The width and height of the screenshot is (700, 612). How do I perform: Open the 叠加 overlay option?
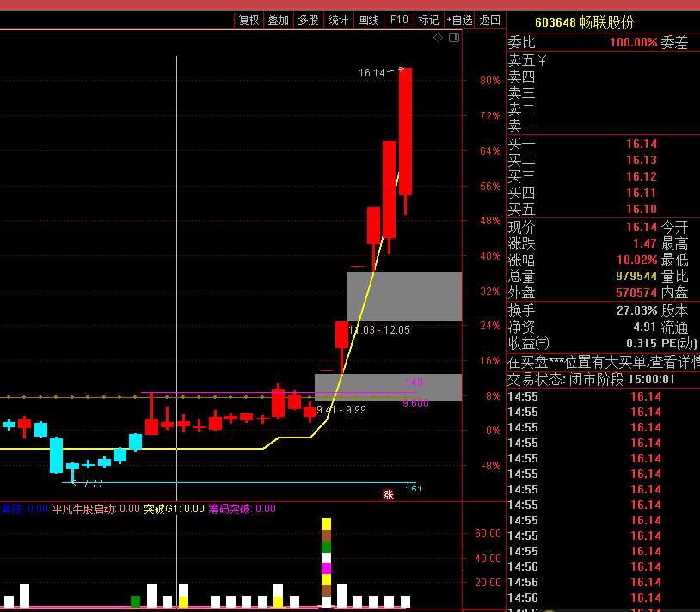coord(278,20)
